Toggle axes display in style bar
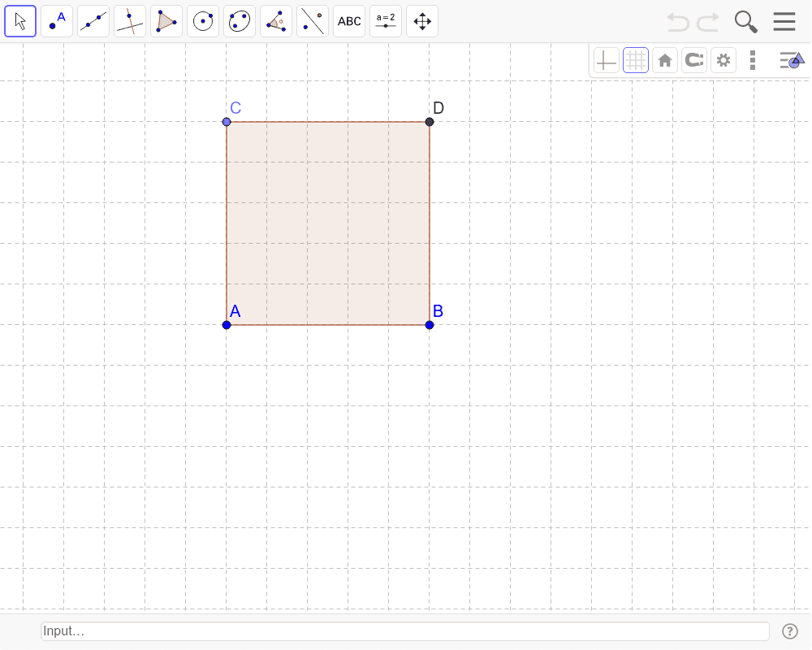The image size is (812, 650). pyautogui.click(x=607, y=61)
